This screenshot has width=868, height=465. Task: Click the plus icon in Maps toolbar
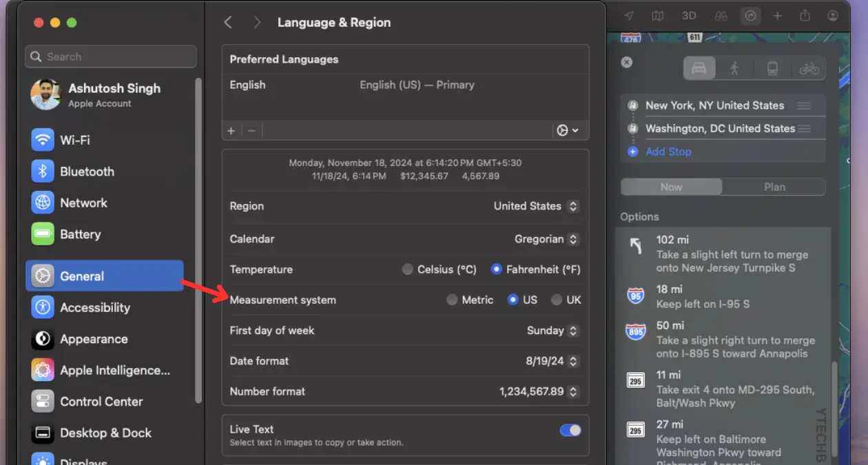coord(777,16)
